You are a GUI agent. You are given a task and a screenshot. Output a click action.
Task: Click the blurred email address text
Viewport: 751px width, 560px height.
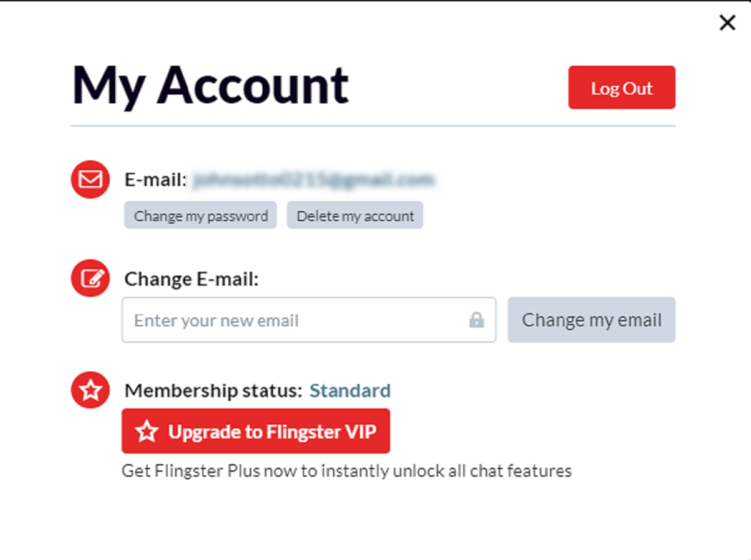click(313, 179)
